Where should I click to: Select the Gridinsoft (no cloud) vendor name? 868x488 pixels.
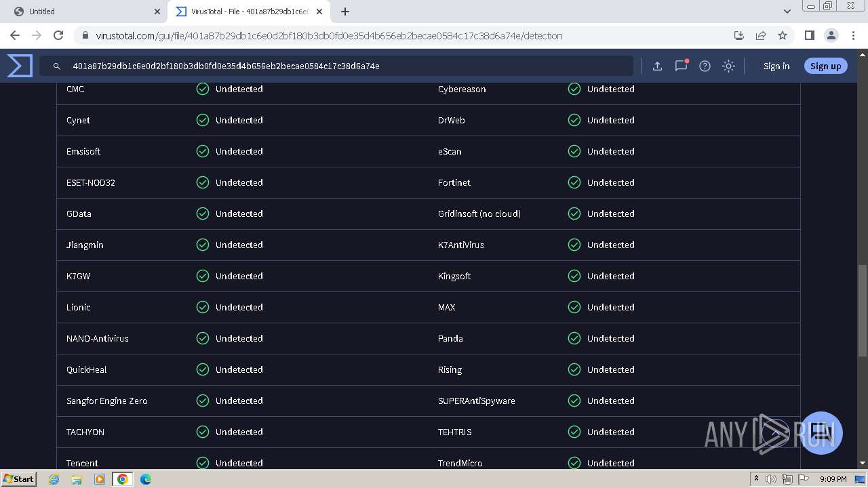tap(479, 213)
